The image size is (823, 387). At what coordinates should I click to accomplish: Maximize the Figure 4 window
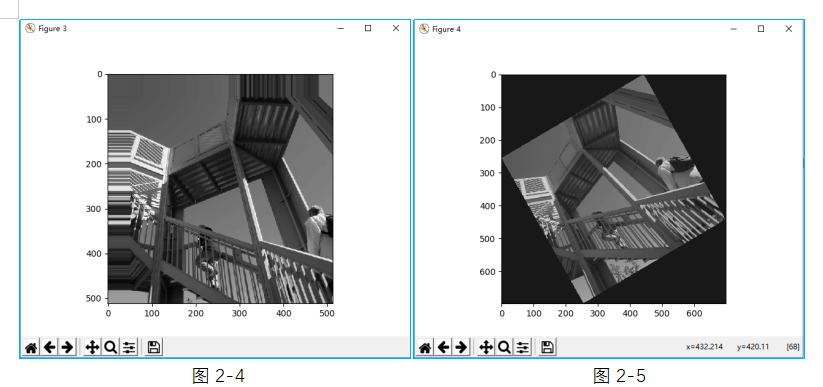coord(761,29)
